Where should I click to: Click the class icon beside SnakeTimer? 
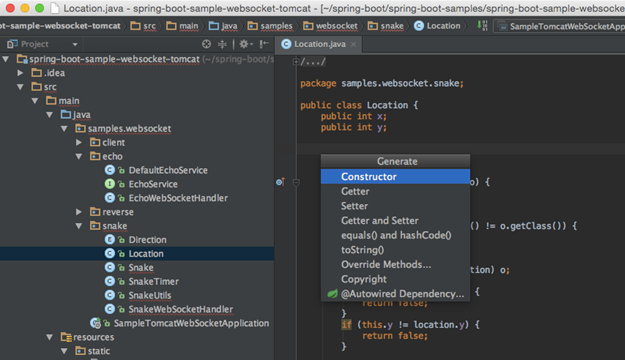pyautogui.click(x=110, y=281)
